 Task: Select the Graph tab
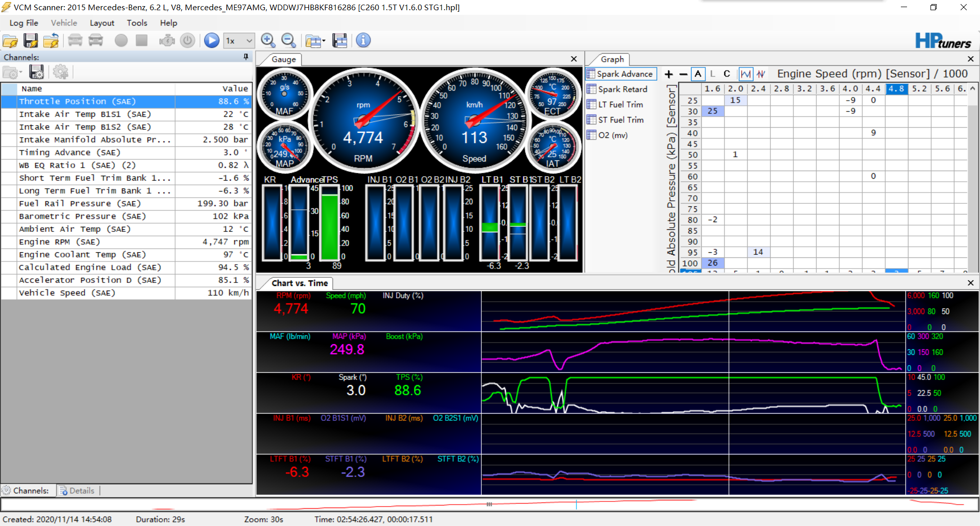point(612,59)
